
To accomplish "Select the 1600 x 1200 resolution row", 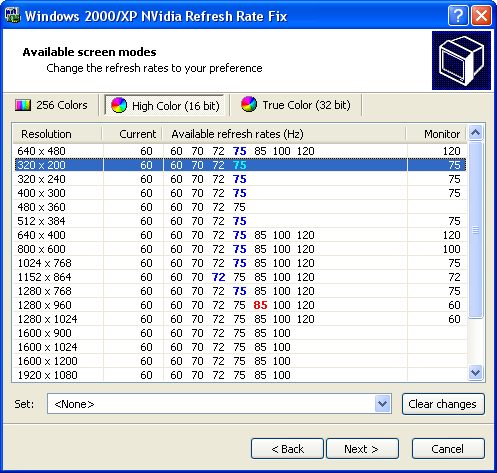I will tap(240, 361).
